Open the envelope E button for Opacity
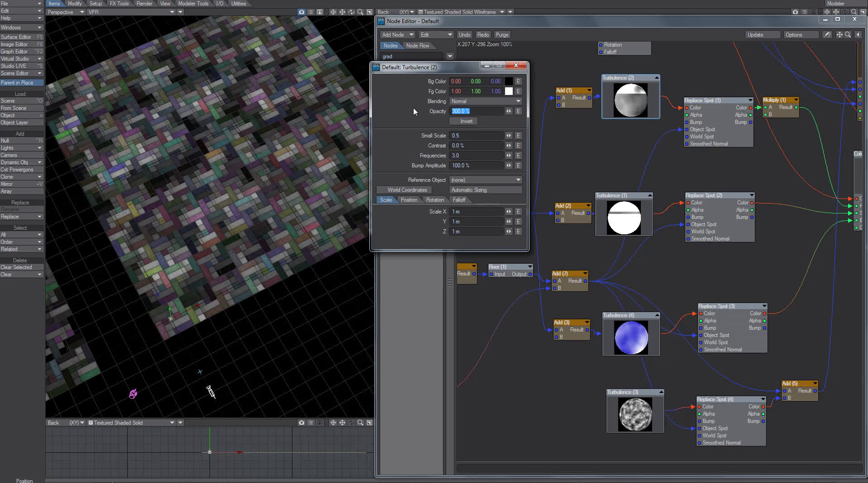 [x=518, y=111]
